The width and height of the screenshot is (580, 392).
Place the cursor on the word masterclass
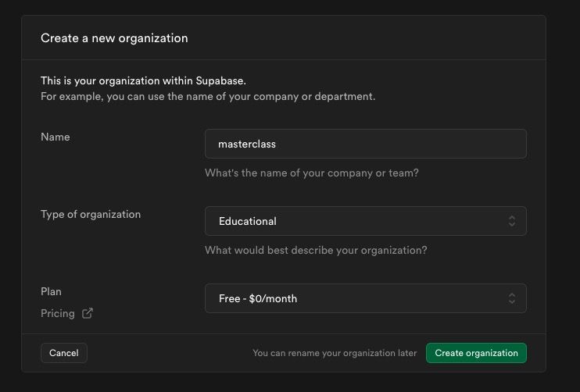pos(247,144)
